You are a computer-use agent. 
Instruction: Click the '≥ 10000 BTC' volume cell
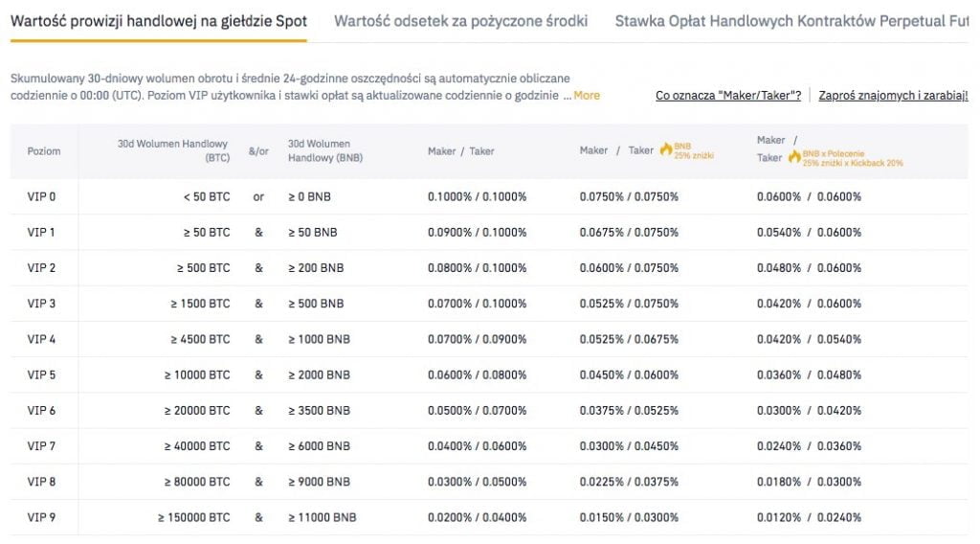tap(197, 374)
